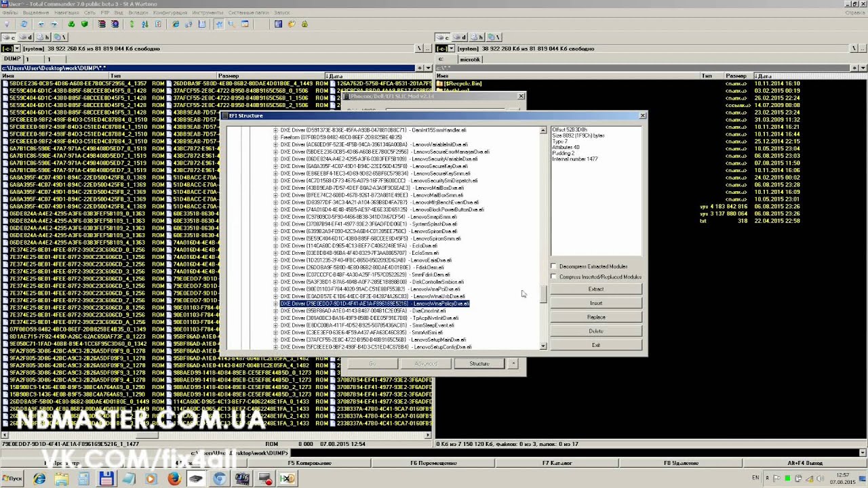The image size is (868, 488).
Task: Open the dropdown arrow beside the Structure button
Action: pyautogui.click(x=513, y=364)
